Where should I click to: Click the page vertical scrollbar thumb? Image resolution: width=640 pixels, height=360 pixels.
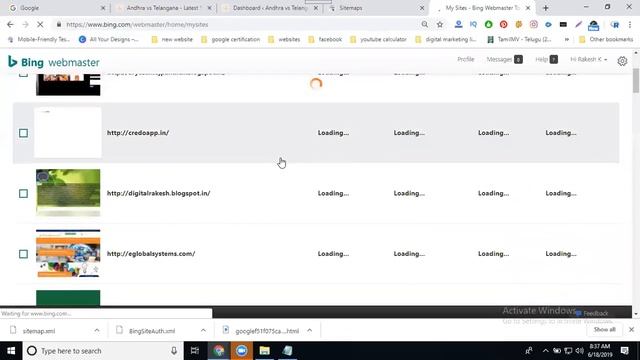point(636,81)
